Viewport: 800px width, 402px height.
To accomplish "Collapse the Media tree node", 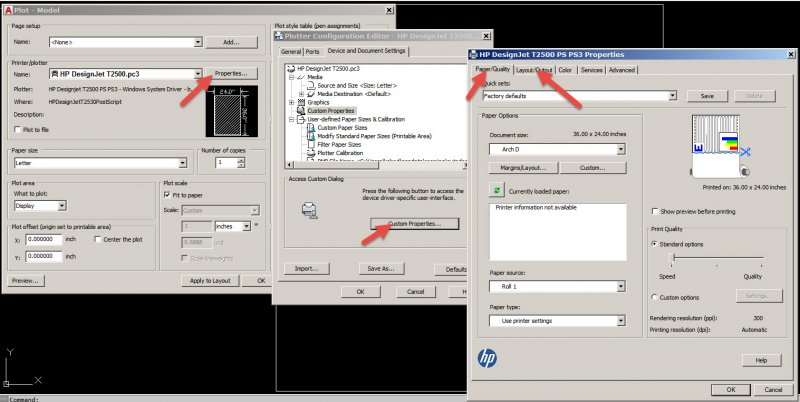I will (x=291, y=77).
